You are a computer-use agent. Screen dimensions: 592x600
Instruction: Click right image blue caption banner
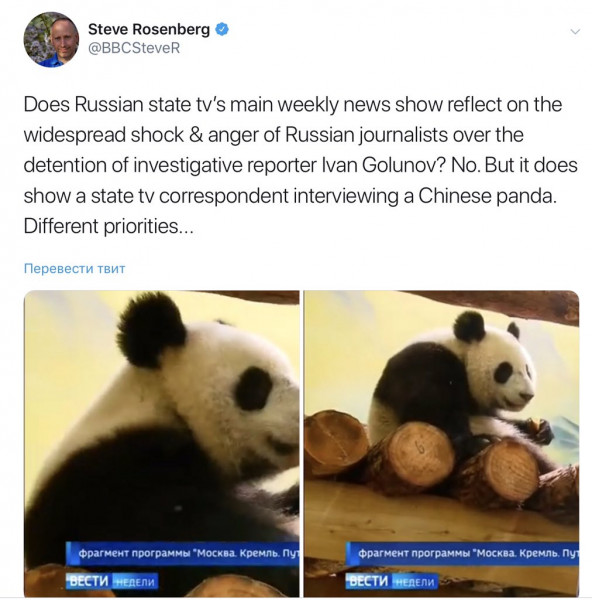462,553
